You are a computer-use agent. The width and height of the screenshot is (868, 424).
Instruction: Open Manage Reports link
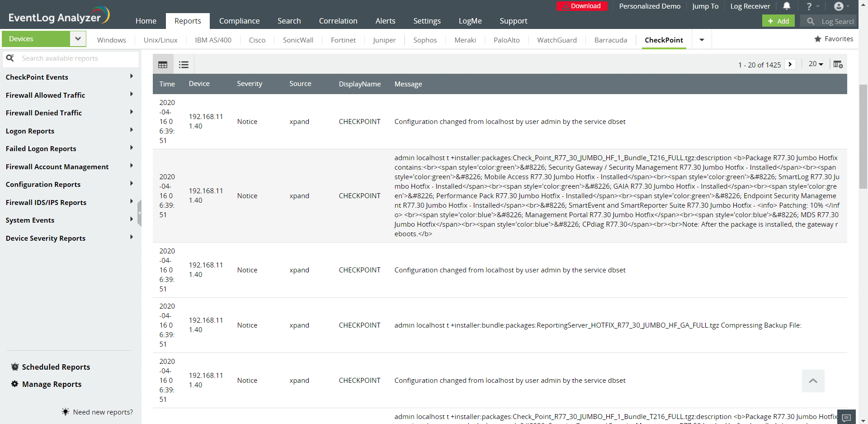tap(52, 384)
